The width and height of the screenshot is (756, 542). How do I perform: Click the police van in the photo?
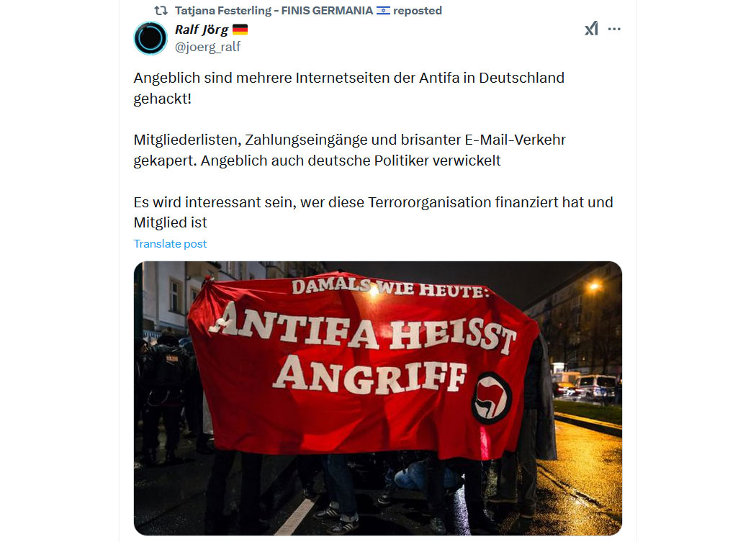click(x=596, y=386)
